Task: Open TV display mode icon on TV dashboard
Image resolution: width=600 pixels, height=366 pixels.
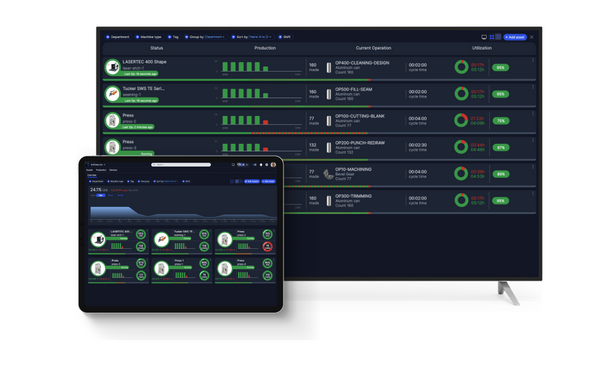Action: coord(484,37)
